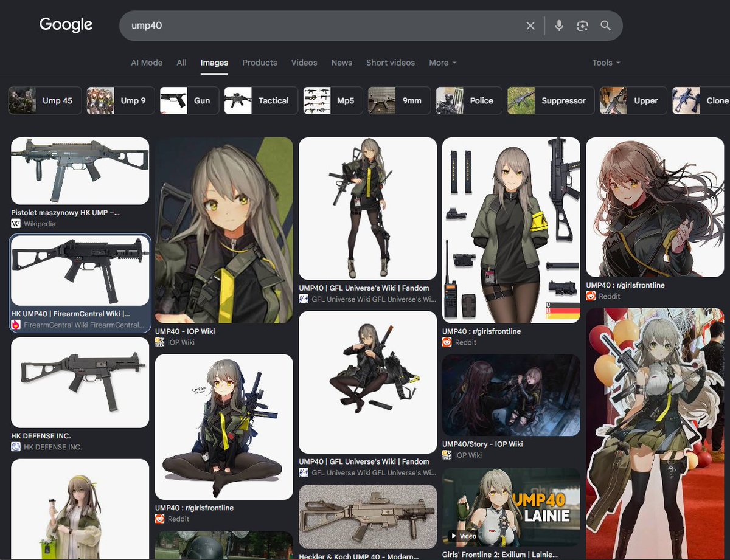This screenshot has width=730, height=560.
Task: Click the Police chip thumbnail icon
Action: click(450, 100)
